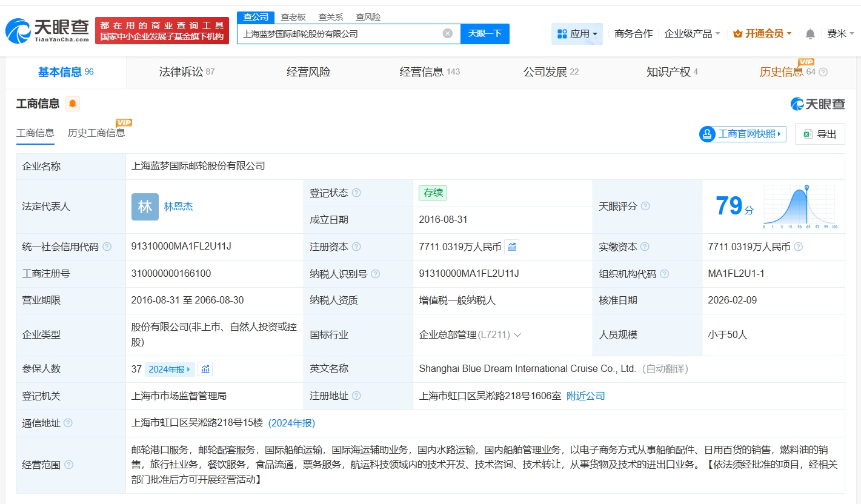
Task: Click help icon next to 天眼评分
Action: click(x=645, y=207)
